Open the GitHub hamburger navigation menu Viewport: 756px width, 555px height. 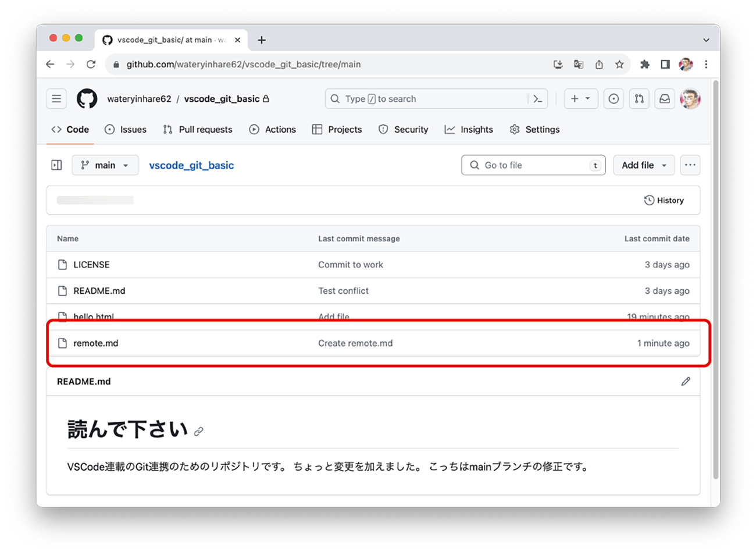click(x=56, y=99)
